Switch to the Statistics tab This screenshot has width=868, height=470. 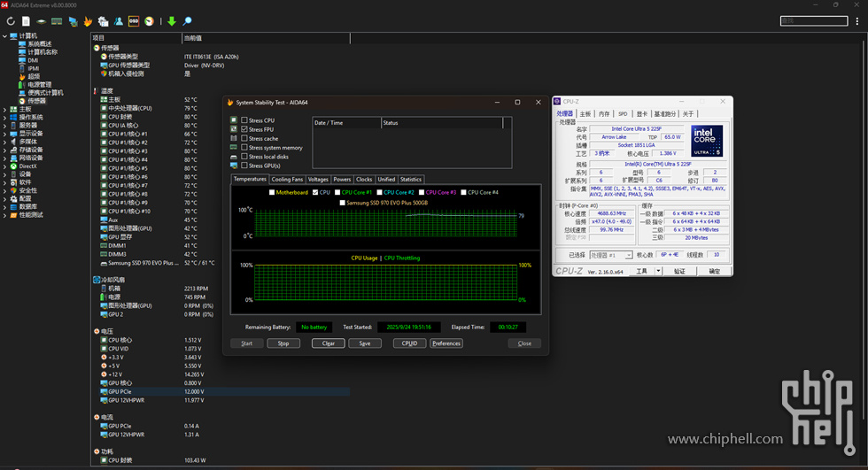click(411, 179)
